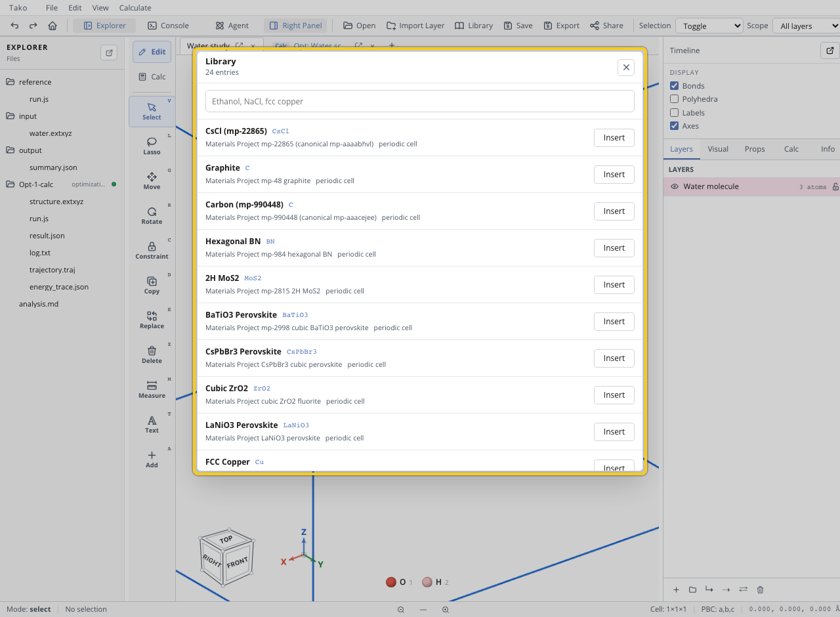Click Import Layer in toolbar
This screenshot has width=840, height=617.
(x=415, y=26)
